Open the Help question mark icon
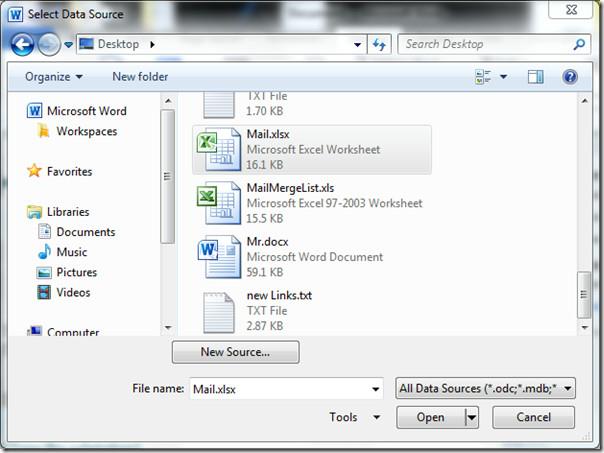The height and width of the screenshot is (453, 604). [570, 77]
